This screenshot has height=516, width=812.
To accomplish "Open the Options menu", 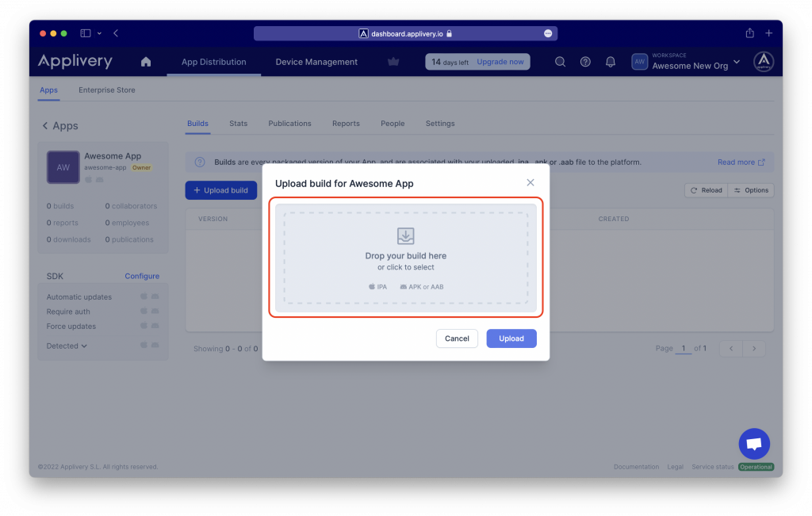I will (x=751, y=190).
